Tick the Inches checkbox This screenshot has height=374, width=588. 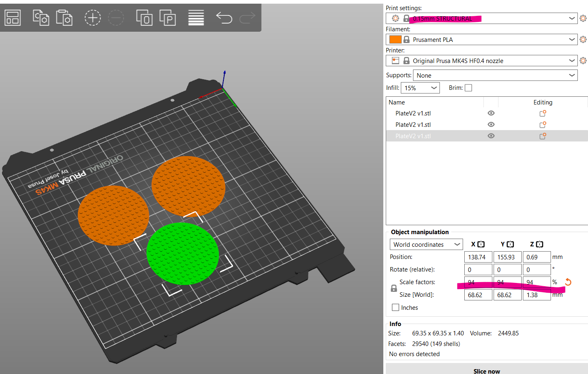(396, 307)
